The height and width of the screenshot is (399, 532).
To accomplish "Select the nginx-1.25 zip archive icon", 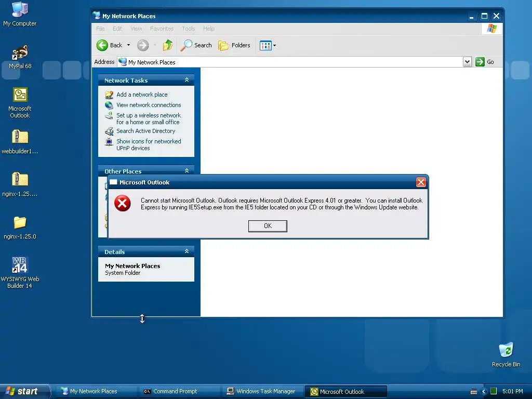I will coord(20,184).
